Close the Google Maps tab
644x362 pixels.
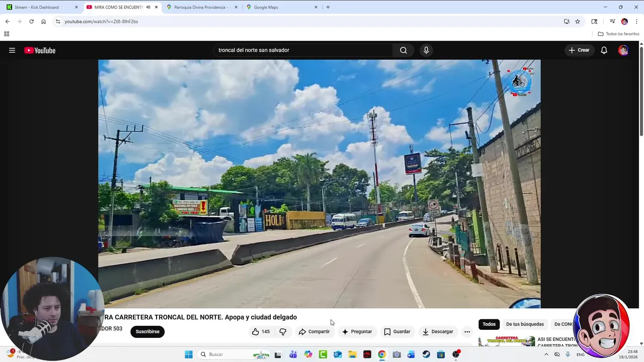point(316,7)
